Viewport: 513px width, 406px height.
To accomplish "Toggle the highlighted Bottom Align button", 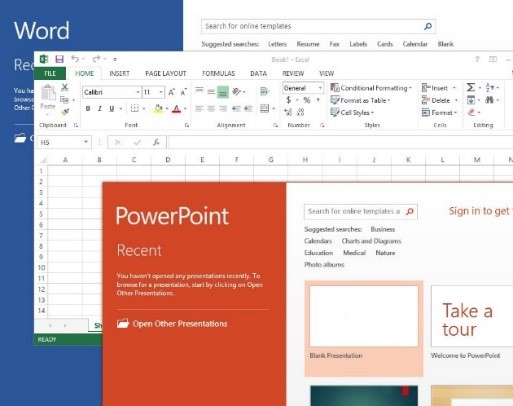I will (223, 92).
